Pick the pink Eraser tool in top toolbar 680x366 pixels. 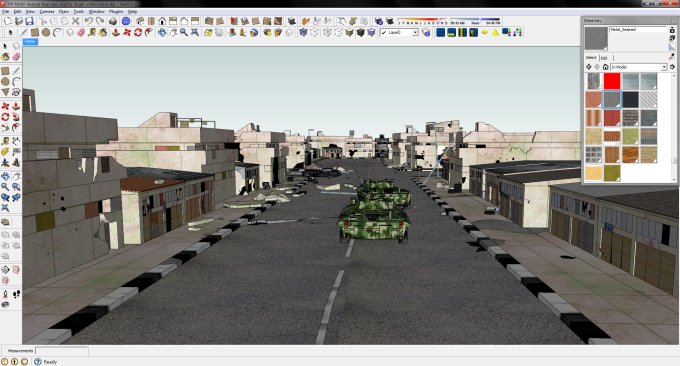click(x=81, y=33)
